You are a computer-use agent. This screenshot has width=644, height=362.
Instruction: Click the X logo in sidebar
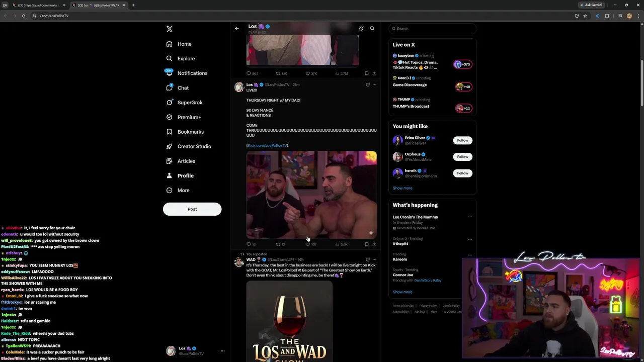tap(170, 29)
